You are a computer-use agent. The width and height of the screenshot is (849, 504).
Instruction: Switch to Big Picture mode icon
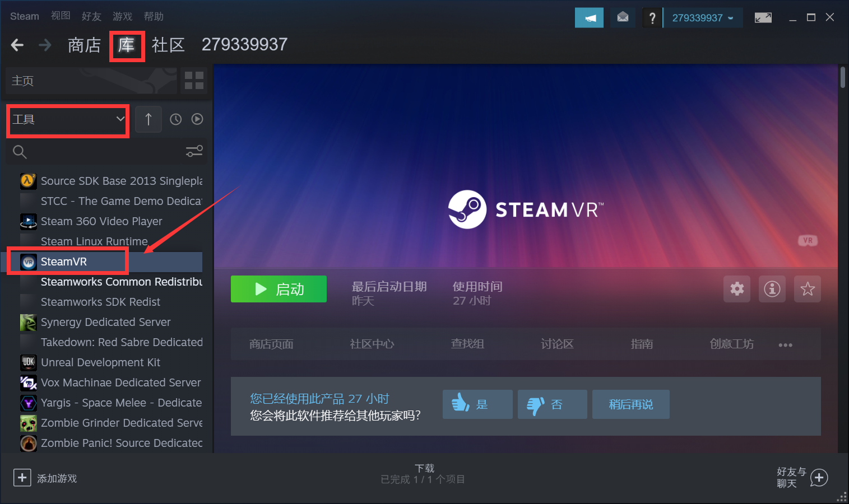[x=763, y=18]
